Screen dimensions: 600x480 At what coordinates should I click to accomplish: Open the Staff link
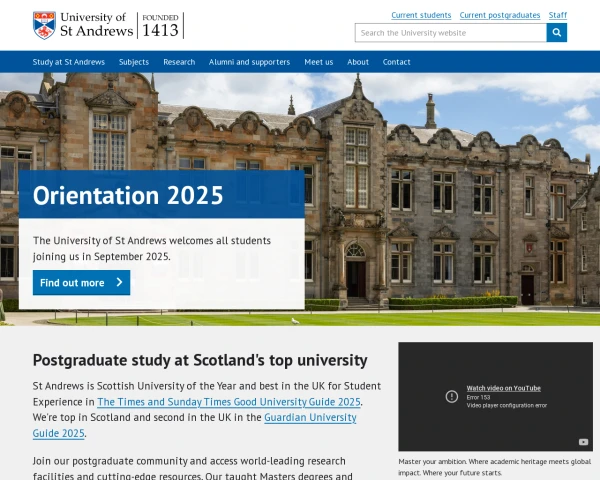[x=558, y=15]
